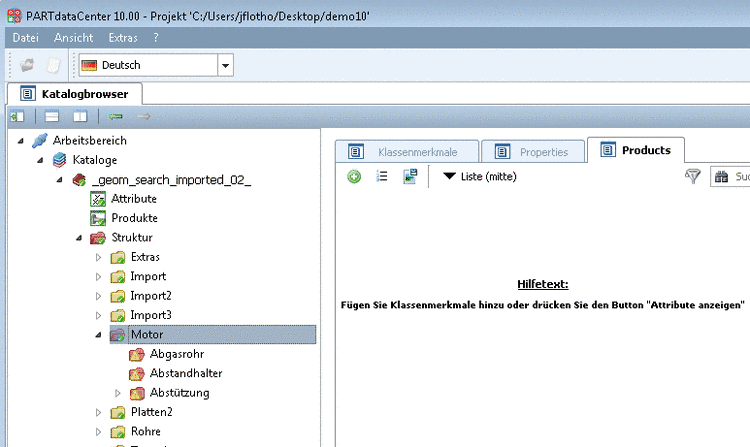Click the horizontal split layout icon

(52, 116)
